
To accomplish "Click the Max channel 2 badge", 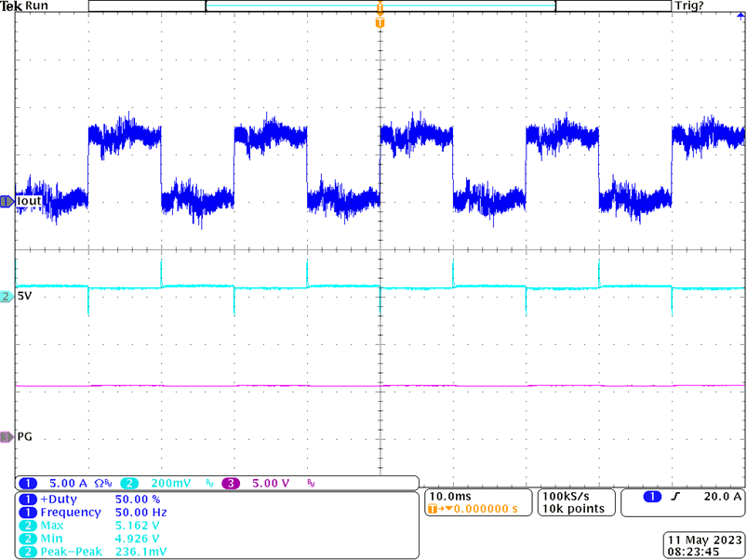I will pos(28,526).
